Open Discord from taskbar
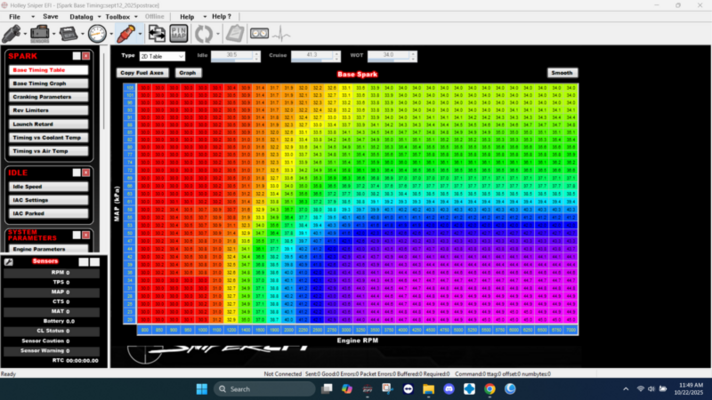This screenshot has width=712, height=400. [x=449, y=389]
